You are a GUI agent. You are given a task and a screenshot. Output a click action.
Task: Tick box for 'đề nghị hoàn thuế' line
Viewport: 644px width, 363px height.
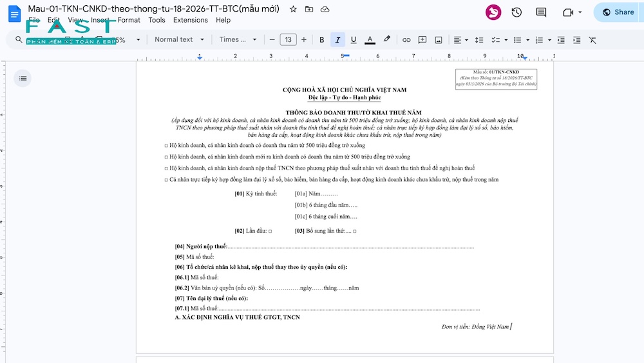[x=166, y=168]
